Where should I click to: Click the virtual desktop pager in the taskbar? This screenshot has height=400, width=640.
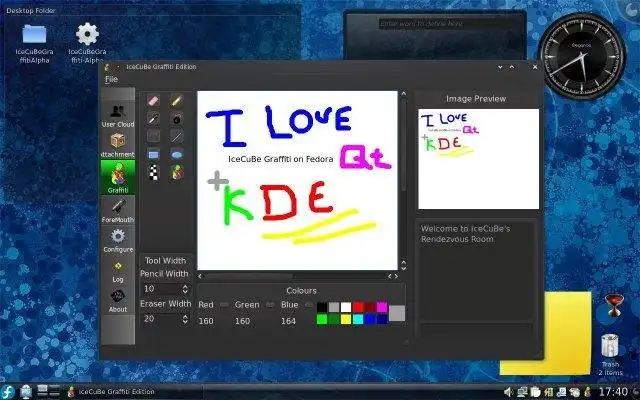pos(48,391)
